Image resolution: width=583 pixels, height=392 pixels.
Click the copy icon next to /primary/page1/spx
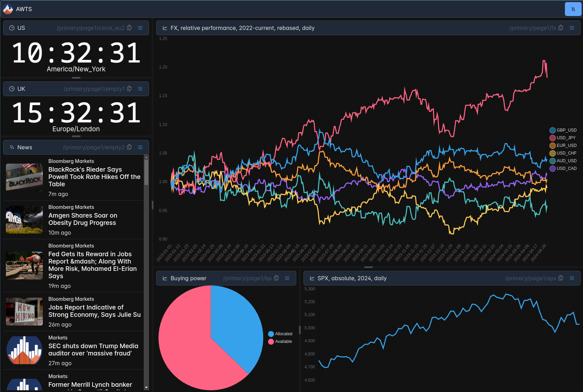(560, 278)
